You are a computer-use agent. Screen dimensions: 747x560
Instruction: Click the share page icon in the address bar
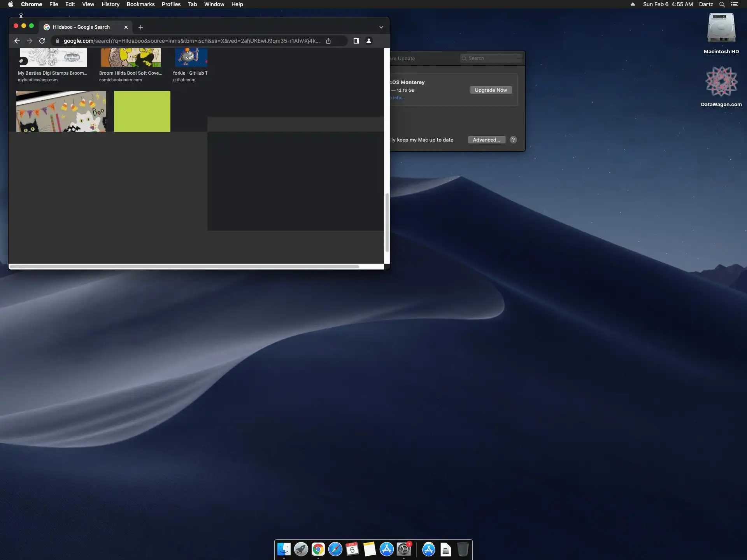328,41
